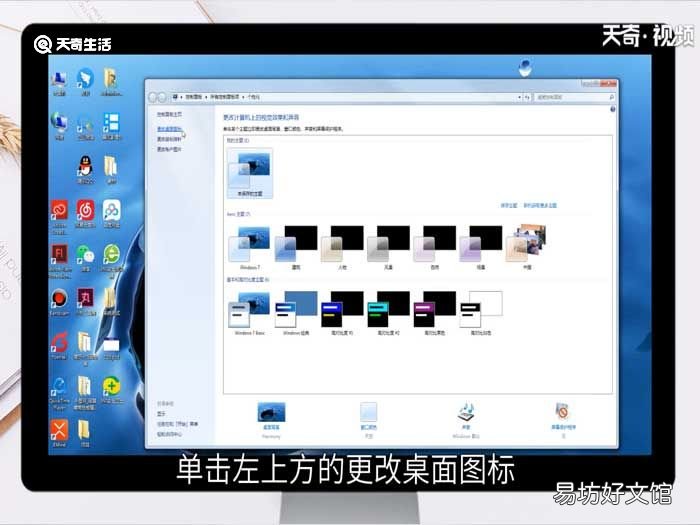Viewport: 700px width, 525px height.
Task: Click the Personalization breadcrumb segment
Action: pos(254,97)
